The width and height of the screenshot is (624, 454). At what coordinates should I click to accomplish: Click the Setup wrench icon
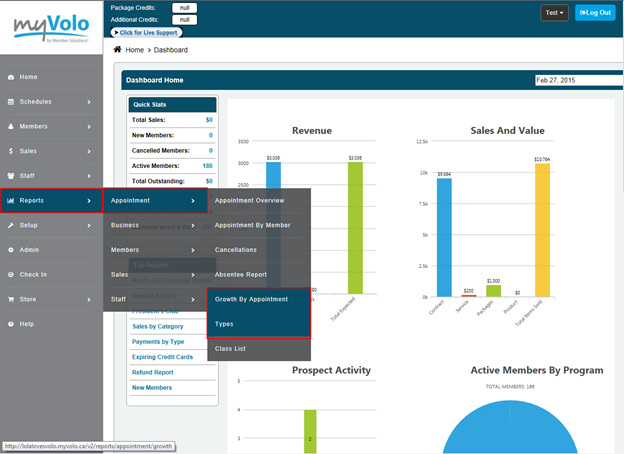[11, 225]
